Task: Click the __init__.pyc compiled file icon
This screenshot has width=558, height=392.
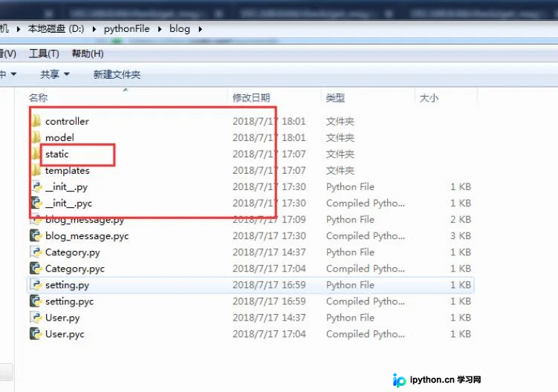Action: pos(36,203)
